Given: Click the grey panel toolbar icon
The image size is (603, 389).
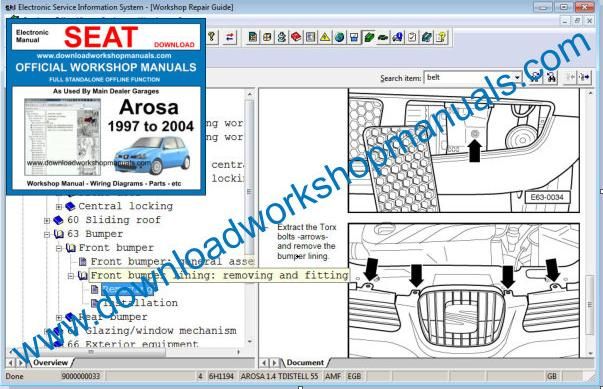Looking at the screenshot, I should (310, 37).
